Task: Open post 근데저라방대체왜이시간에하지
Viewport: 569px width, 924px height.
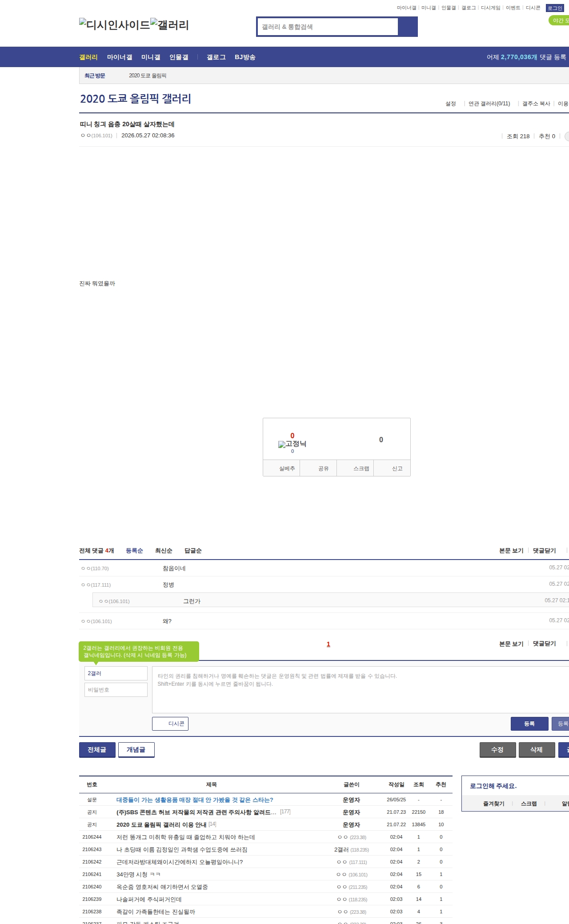Action: click(180, 862)
